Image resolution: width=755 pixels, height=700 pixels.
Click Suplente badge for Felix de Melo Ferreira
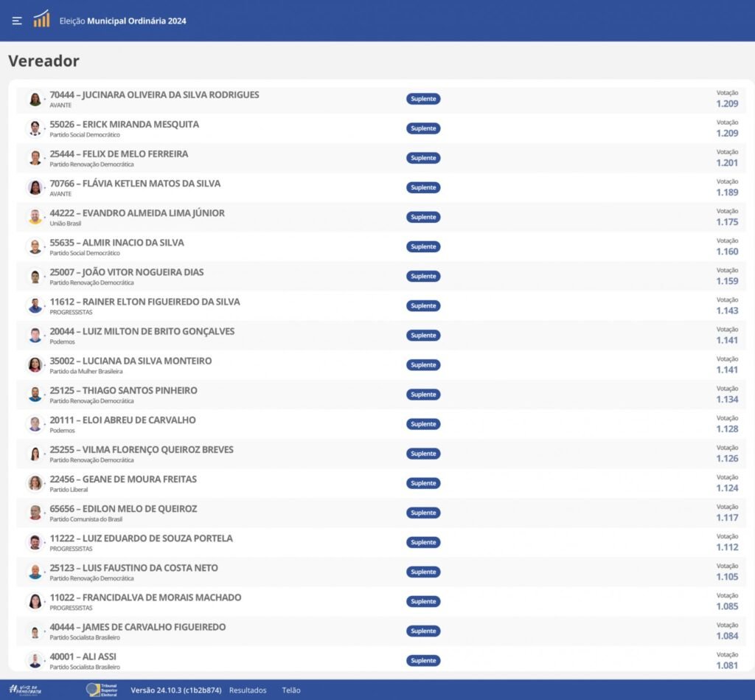[423, 158]
